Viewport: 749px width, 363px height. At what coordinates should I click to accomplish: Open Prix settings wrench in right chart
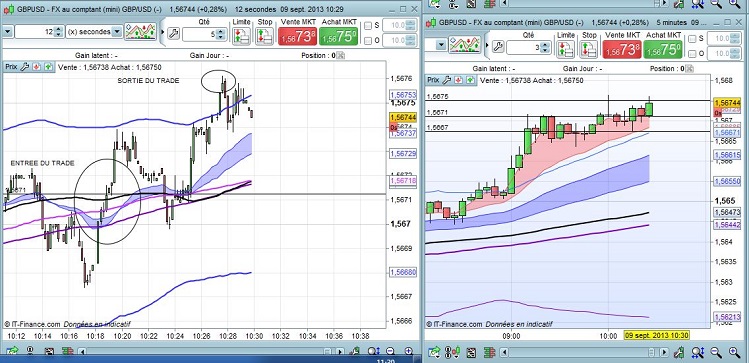pyautogui.click(x=447, y=80)
